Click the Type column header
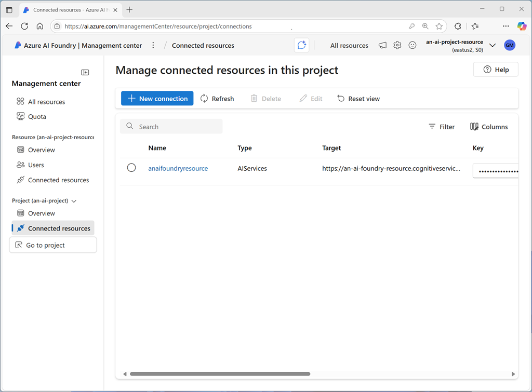Viewport: 532px width, 392px height. pyautogui.click(x=245, y=148)
